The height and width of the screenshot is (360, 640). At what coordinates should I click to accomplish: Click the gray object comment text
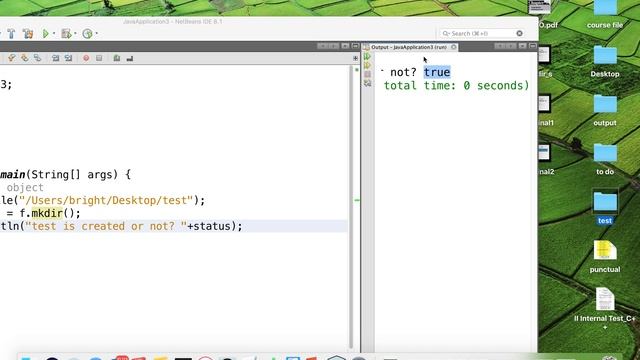click(x=25, y=188)
